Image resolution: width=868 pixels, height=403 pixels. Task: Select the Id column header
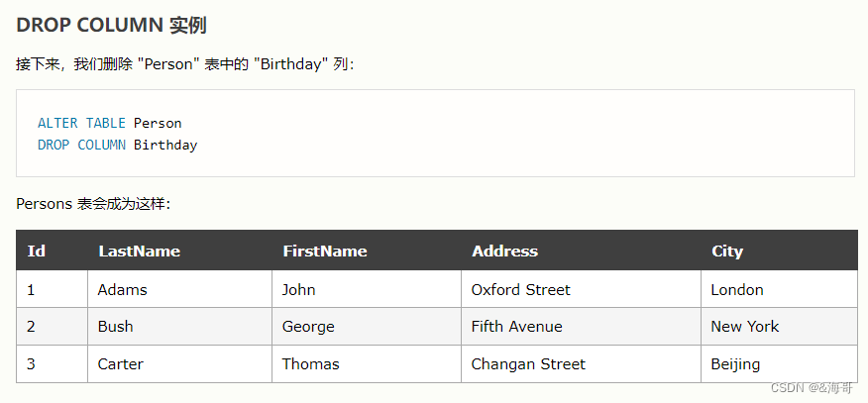[x=53, y=251]
